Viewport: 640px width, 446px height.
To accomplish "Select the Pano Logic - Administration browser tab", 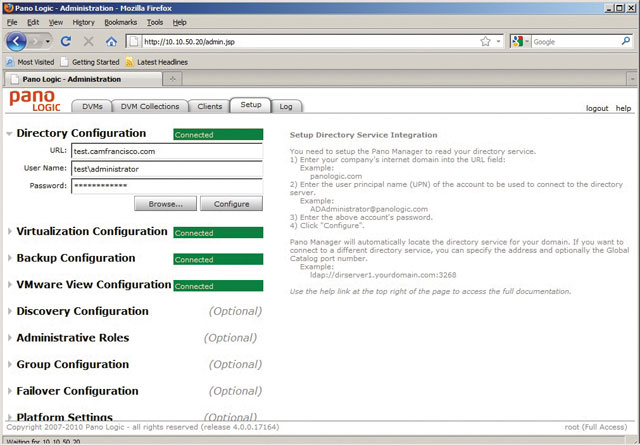I will (83, 79).
